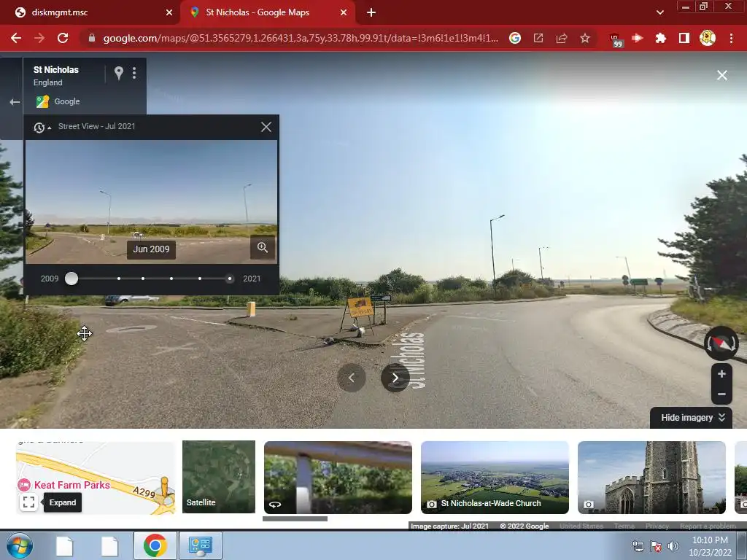Click the Keat Farm Parks map label
747x560 pixels.
pos(71,485)
